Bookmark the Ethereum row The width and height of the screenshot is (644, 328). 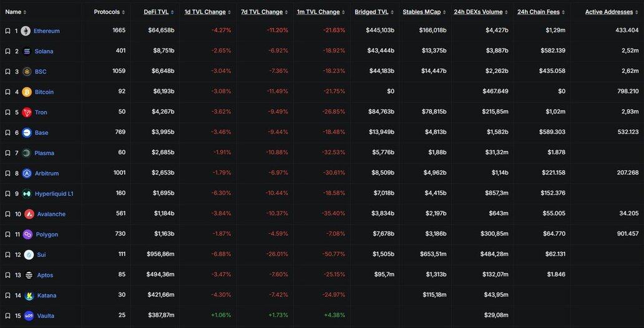coord(7,31)
